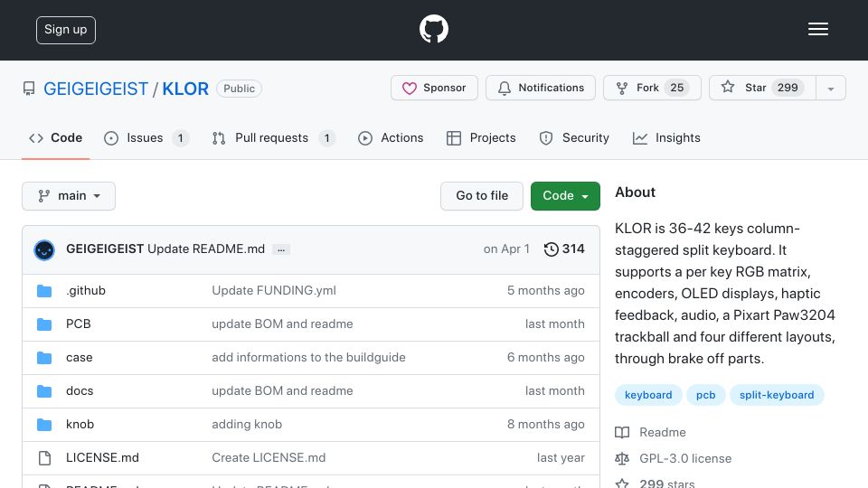Click the knob folder icon
868x488 pixels.
44,425
